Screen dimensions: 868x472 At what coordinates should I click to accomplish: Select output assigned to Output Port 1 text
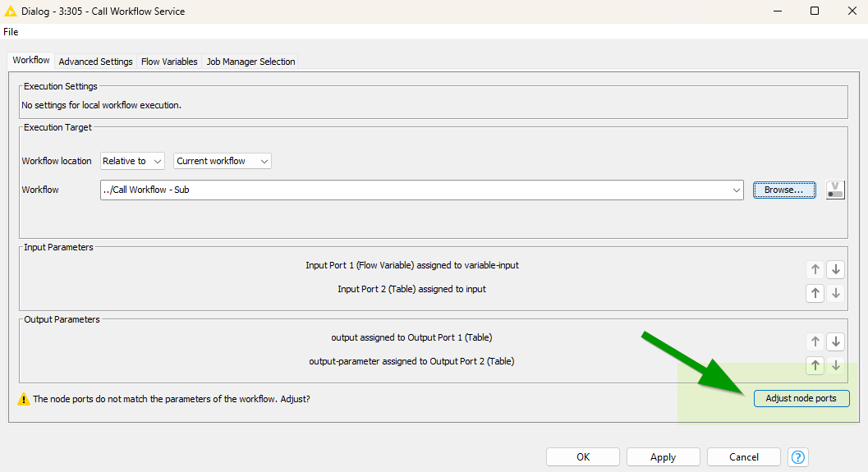[412, 337]
